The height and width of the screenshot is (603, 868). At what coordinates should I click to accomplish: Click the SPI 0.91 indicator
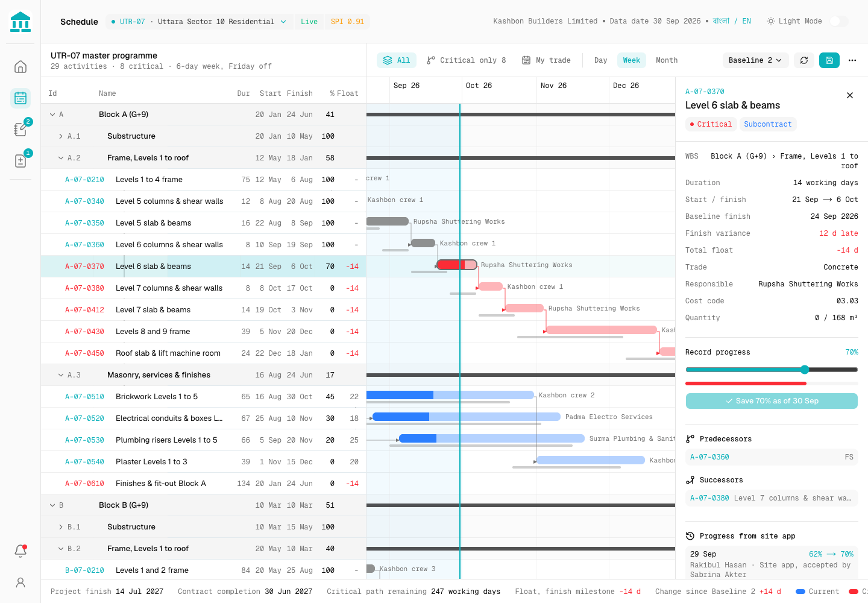click(347, 22)
